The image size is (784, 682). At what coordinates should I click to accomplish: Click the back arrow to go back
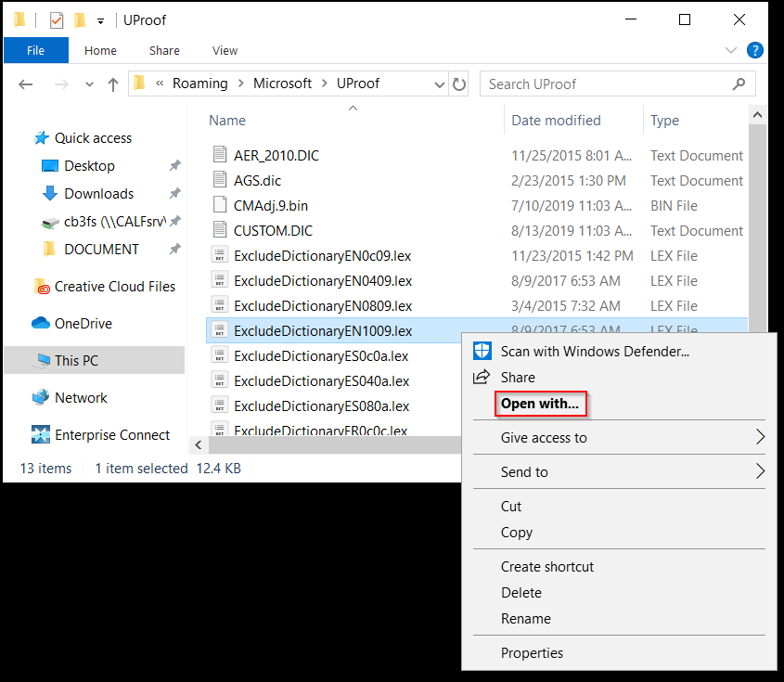26,84
